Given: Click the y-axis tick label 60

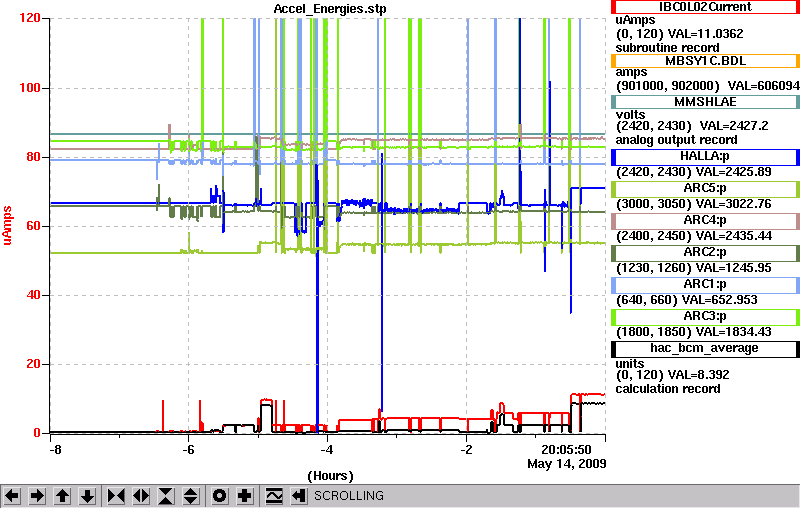Looking at the screenshot, I should [x=33, y=226].
